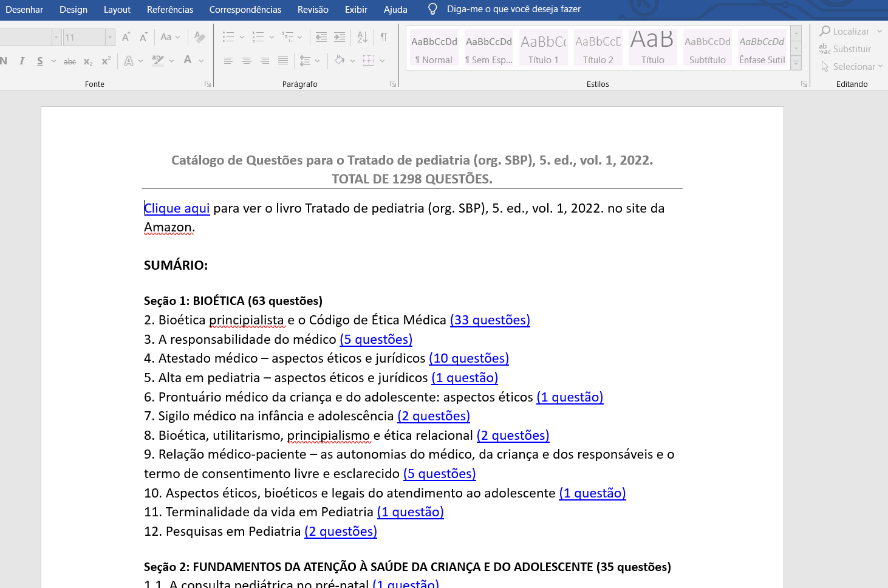Apply the Título 1 style
The height and width of the screenshot is (588, 888).
pos(544,47)
